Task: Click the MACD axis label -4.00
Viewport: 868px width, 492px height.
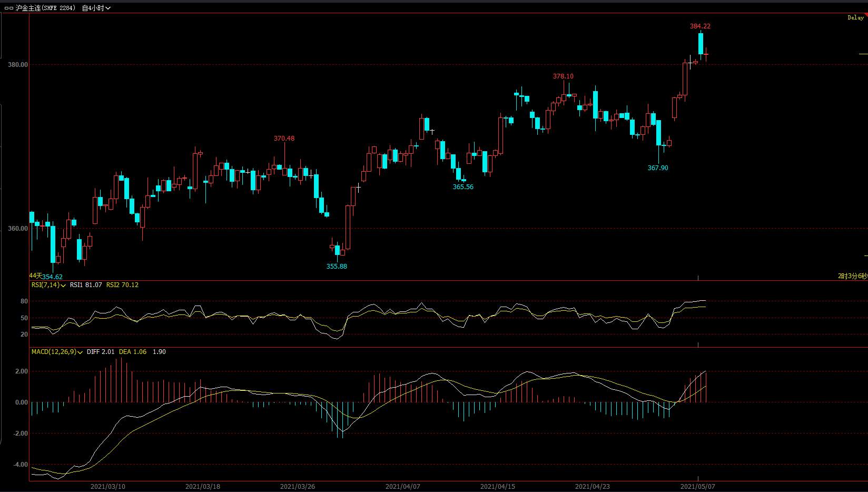Action: (20, 465)
